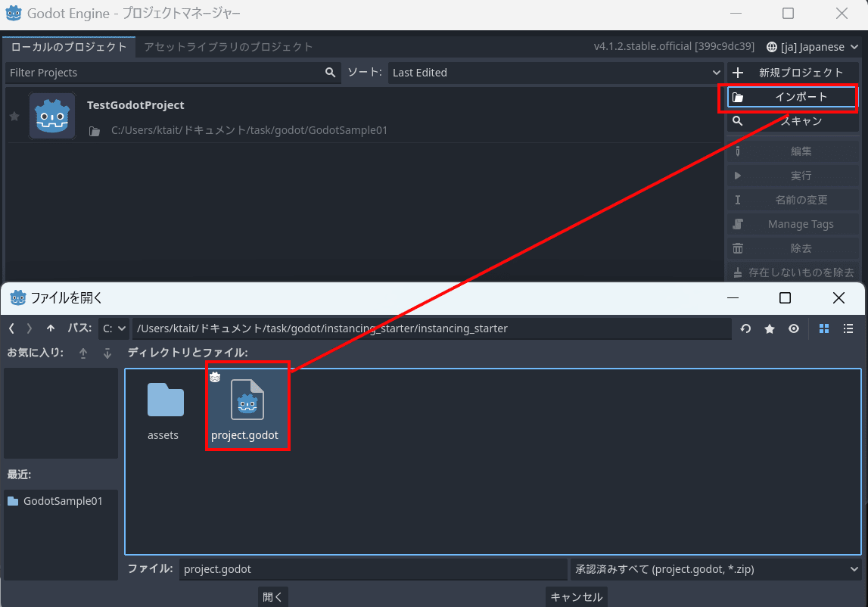Click folder icon beside GodotSample01 project path
Image resolution: width=868 pixels, height=607 pixels.
95,131
